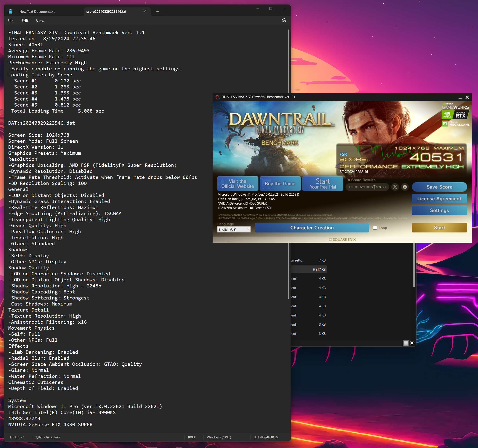This screenshot has width=478, height=448.
Task: Click NVIDIA GeForce RTX 4080 SUPER in benchmark window
Action: [x=242, y=203]
